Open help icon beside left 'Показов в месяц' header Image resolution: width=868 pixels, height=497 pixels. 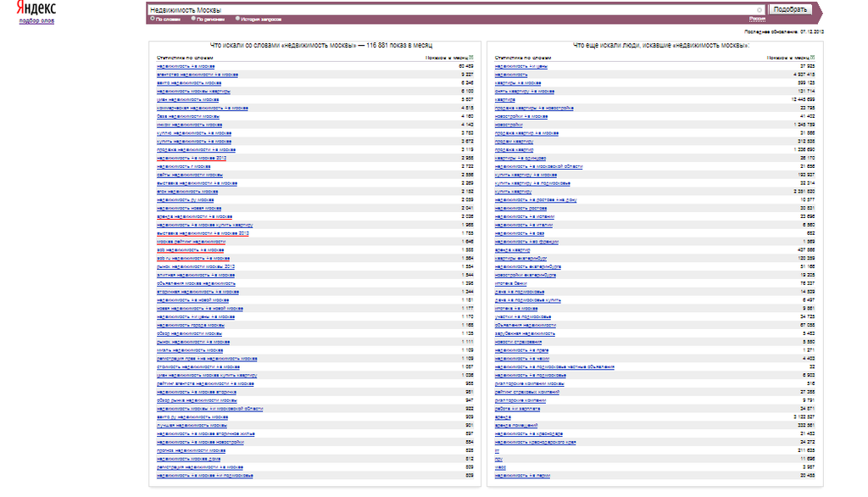[x=471, y=58]
